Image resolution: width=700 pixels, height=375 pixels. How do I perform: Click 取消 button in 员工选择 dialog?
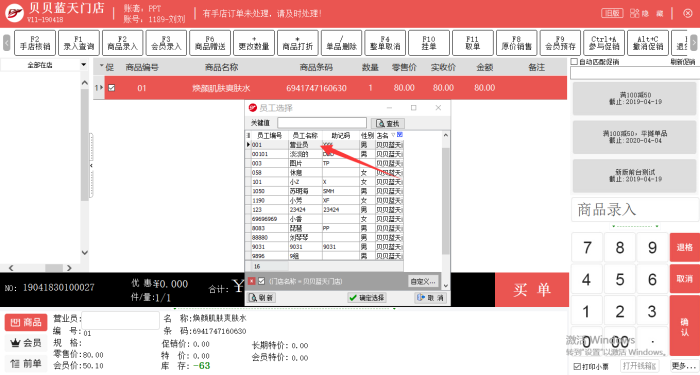click(x=430, y=298)
